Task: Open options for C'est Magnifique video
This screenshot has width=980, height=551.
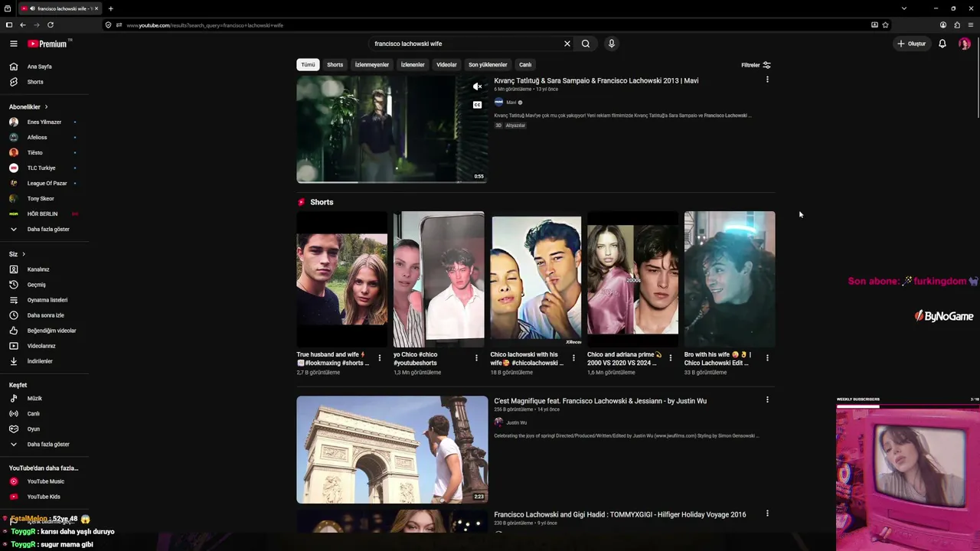Action: coord(767,399)
